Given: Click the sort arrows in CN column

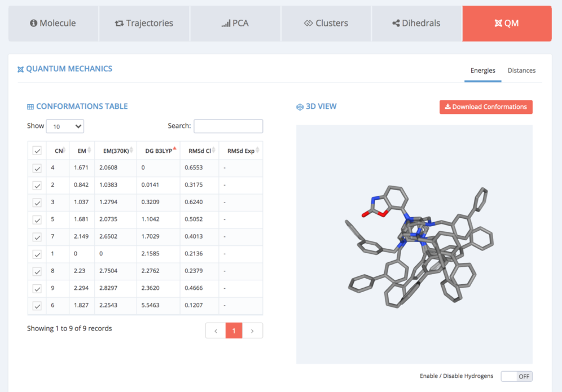Looking at the screenshot, I should [x=65, y=151].
